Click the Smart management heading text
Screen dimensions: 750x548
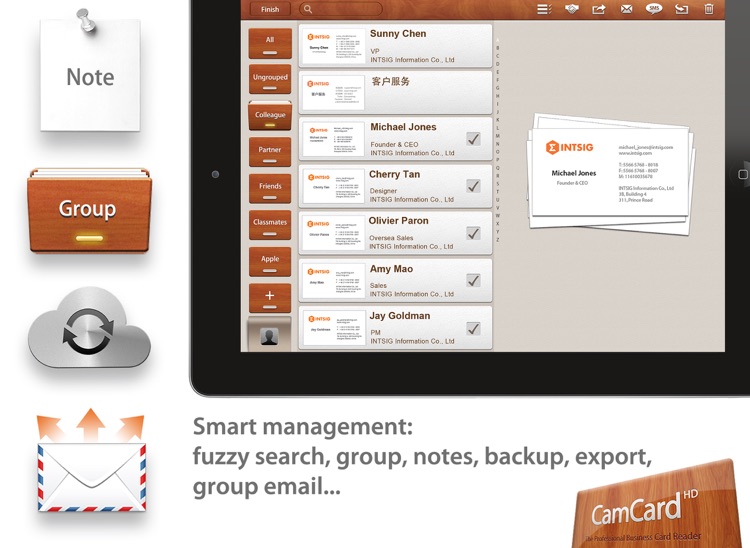[x=302, y=426]
